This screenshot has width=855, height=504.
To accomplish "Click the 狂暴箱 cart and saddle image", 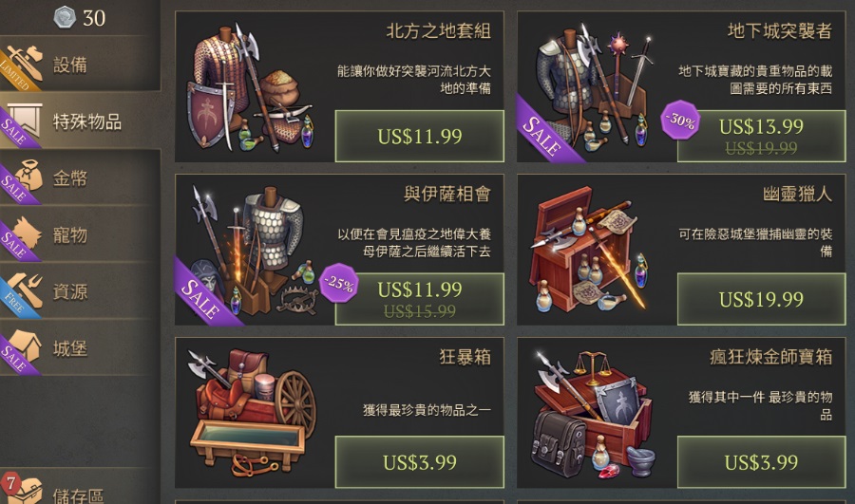I will (x=252, y=413).
